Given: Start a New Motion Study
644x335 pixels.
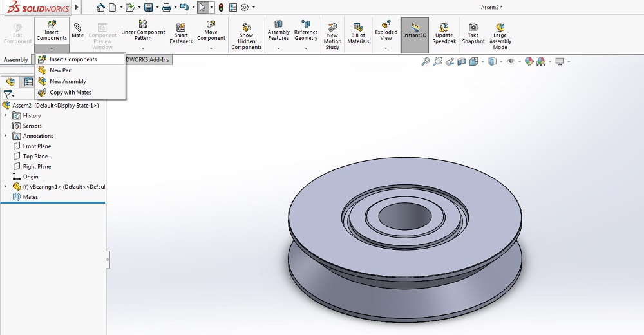Looking at the screenshot, I should [x=332, y=36].
